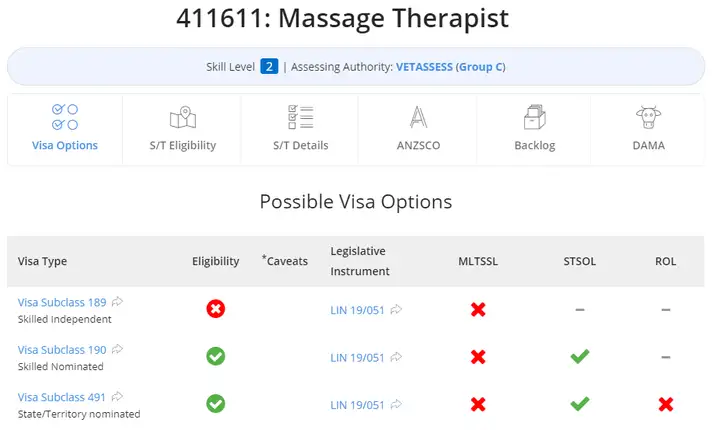Click arrow icon next to 491's LIN 19/051

[x=396, y=404]
